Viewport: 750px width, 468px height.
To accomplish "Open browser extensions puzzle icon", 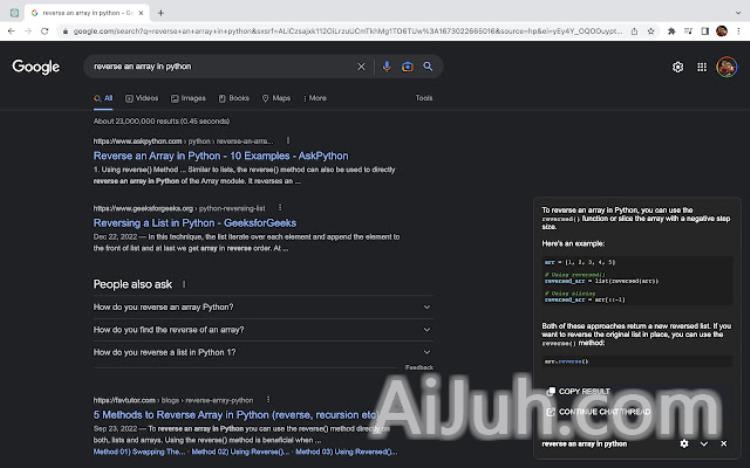I will (672, 31).
